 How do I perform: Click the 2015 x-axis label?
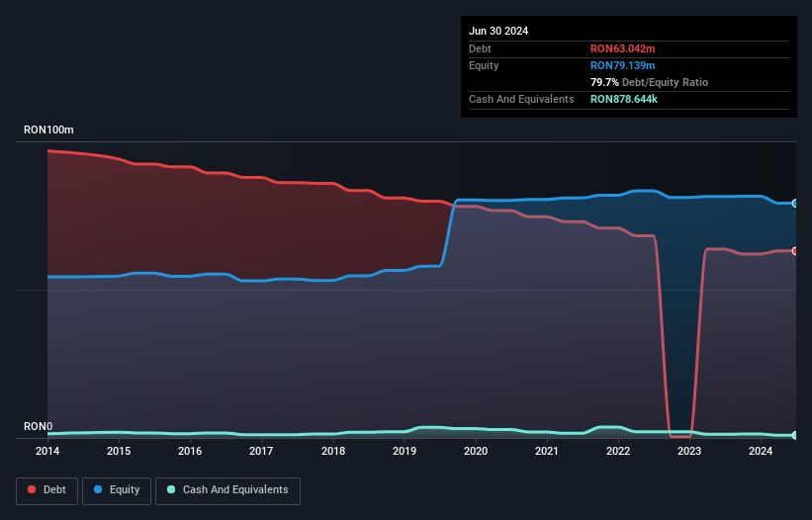point(119,451)
